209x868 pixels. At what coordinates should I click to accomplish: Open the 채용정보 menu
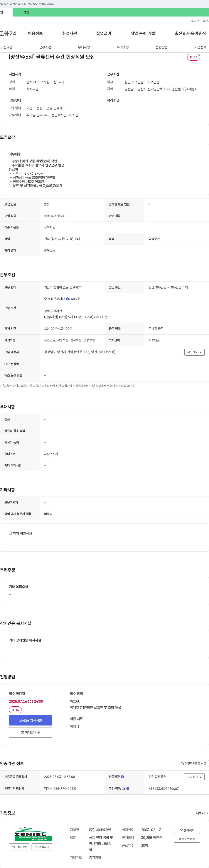click(35, 33)
